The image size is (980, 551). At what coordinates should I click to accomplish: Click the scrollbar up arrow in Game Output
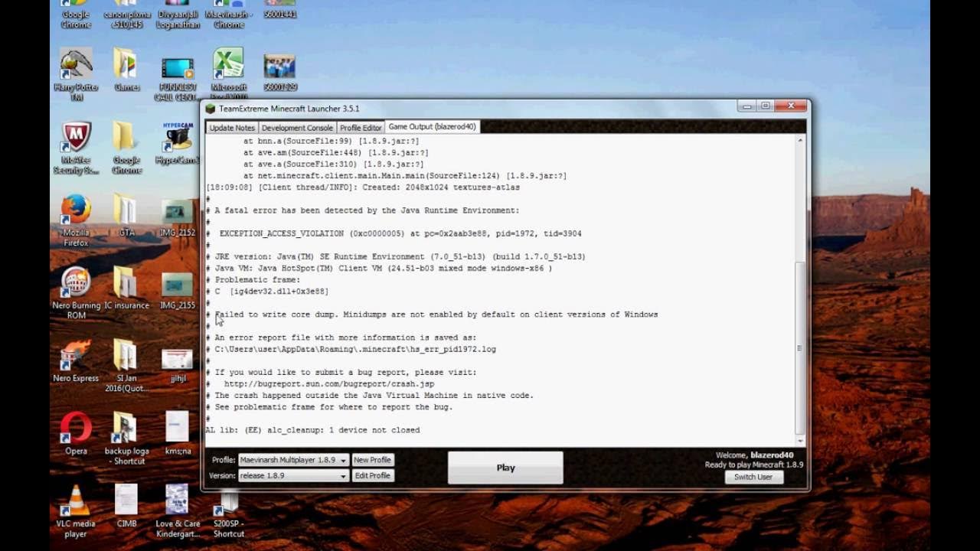pos(800,141)
